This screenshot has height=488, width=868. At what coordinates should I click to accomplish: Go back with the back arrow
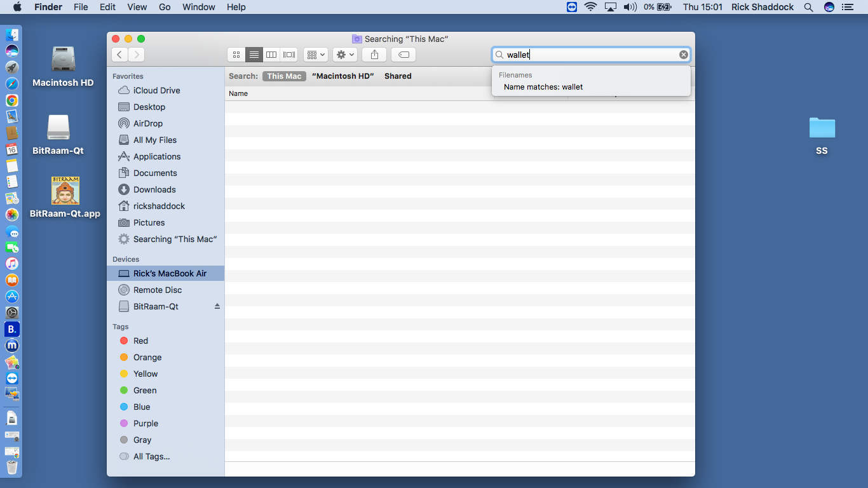119,55
